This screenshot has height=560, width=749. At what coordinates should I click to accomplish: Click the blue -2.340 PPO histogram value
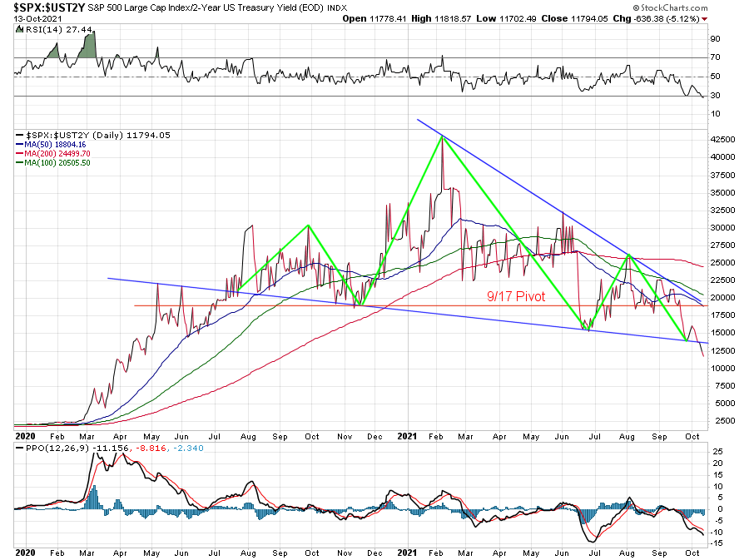click(x=188, y=448)
